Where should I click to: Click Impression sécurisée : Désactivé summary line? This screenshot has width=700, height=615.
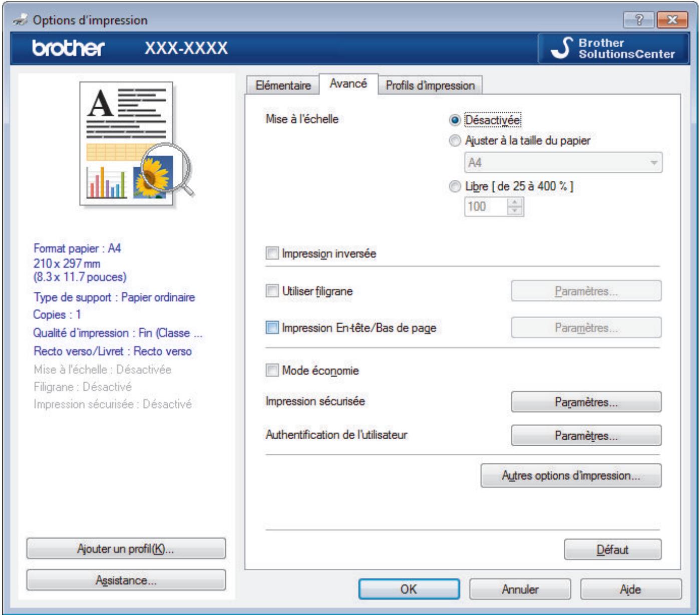click(113, 404)
